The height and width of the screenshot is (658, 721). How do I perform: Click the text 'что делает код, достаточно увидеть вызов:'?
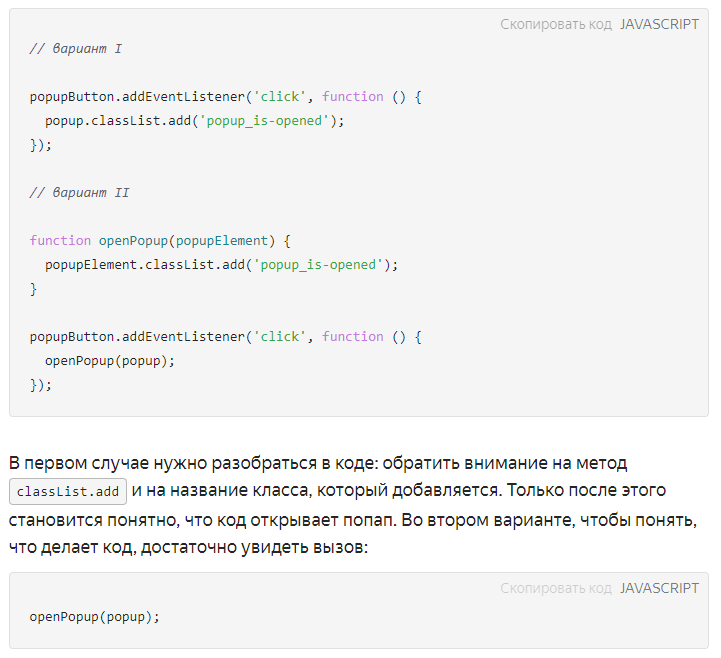[189, 547]
